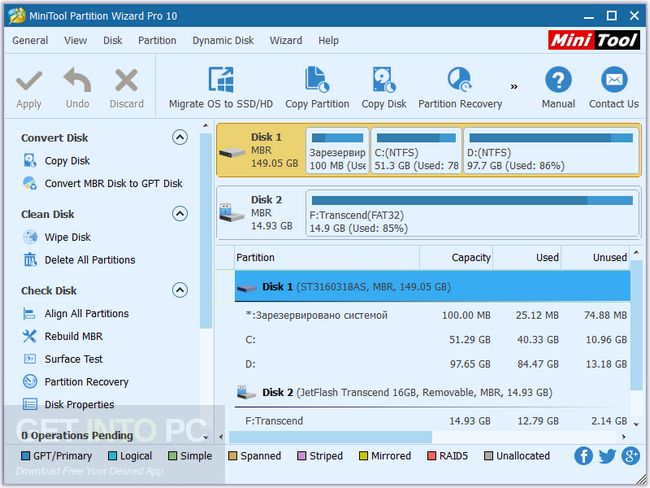Open the Manual help icon

coord(558,79)
